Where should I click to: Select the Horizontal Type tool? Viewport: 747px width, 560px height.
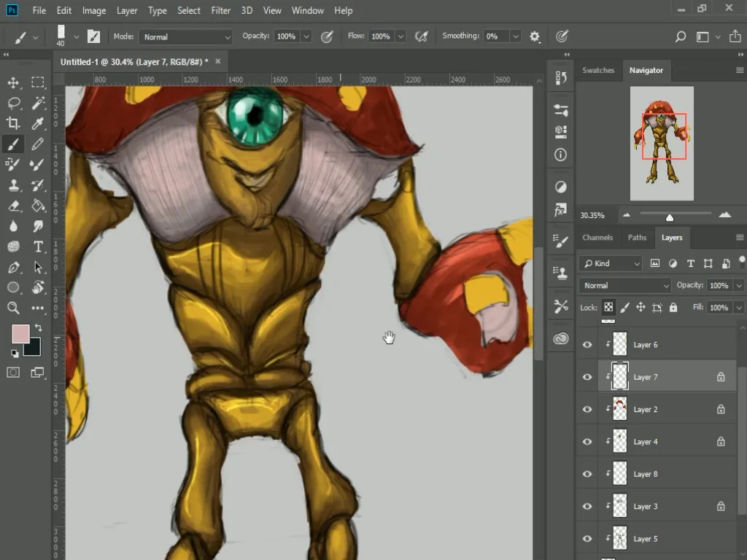coord(38,246)
